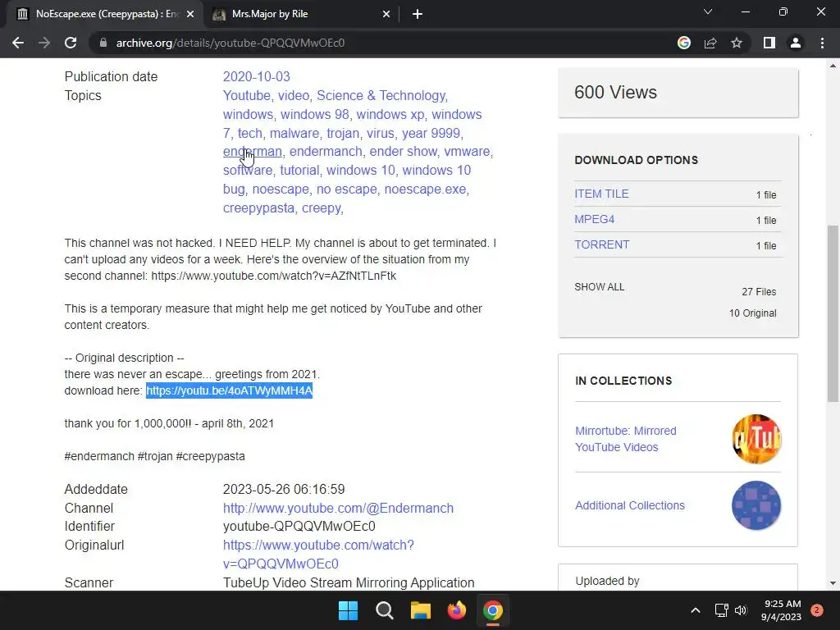Launch Firefox from the taskbar
Image resolution: width=840 pixels, height=630 pixels.
pyautogui.click(x=457, y=610)
